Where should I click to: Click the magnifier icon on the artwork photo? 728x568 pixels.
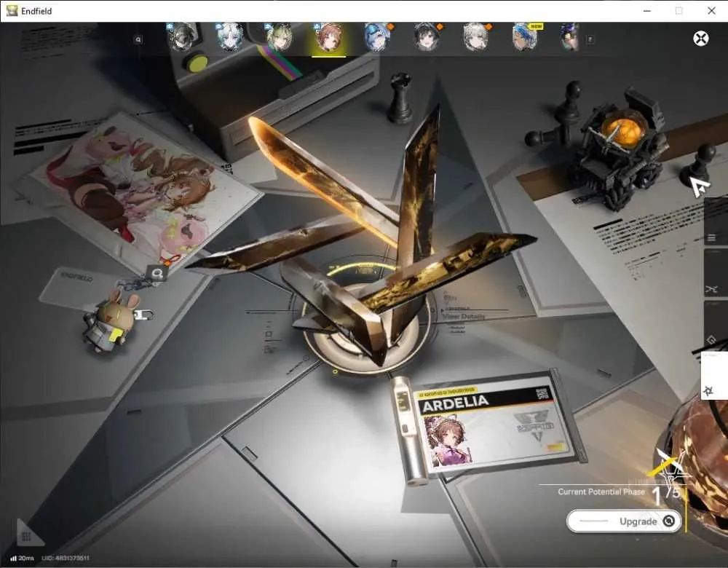[x=157, y=273]
